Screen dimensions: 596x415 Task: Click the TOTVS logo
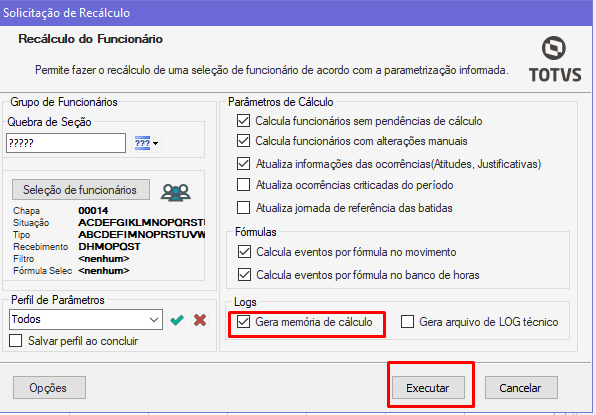[x=555, y=59]
